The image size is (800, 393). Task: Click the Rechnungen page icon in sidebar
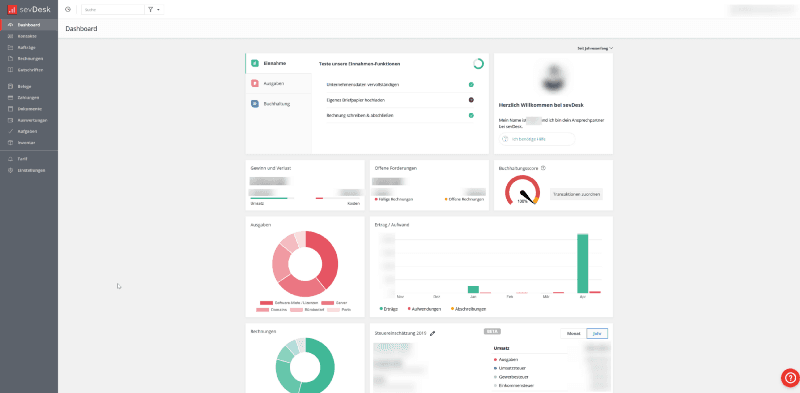coord(11,59)
